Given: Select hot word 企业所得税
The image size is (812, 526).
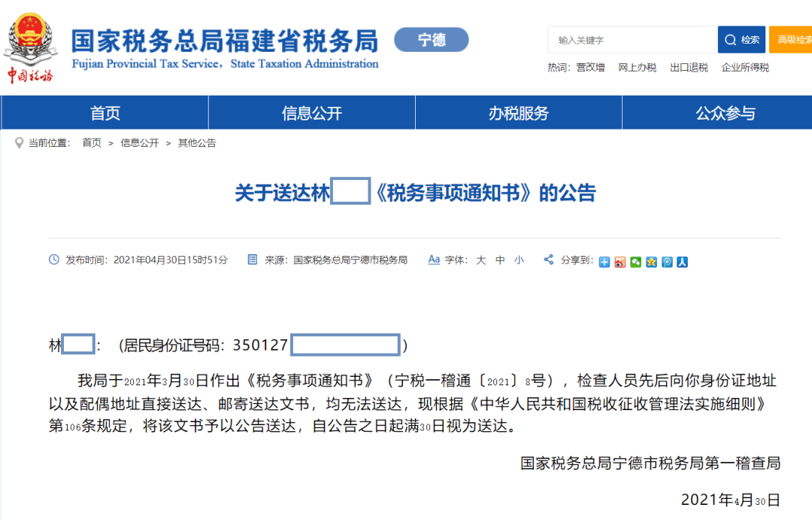Looking at the screenshot, I should click(x=745, y=68).
